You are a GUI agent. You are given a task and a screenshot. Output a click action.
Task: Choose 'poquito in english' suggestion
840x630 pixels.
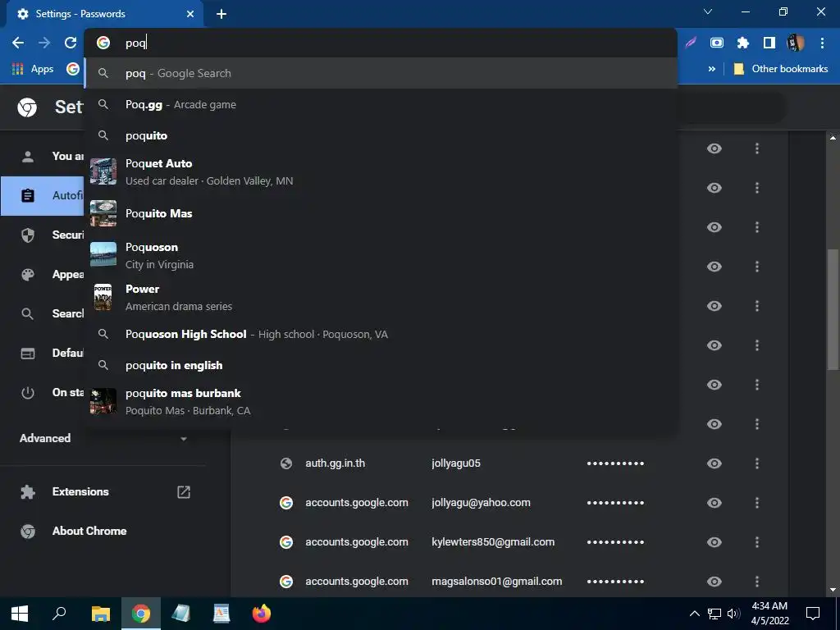tap(381, 365)
